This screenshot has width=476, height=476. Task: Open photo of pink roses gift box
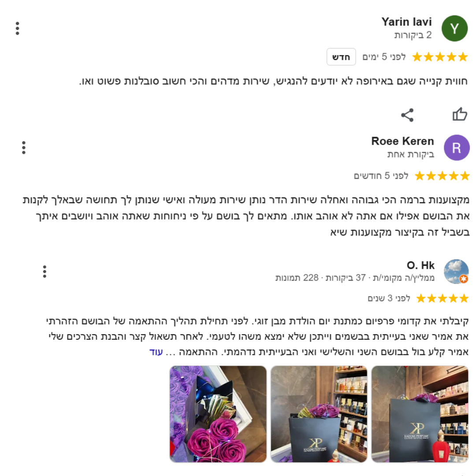pyautogui.click(x=218, y=414)
